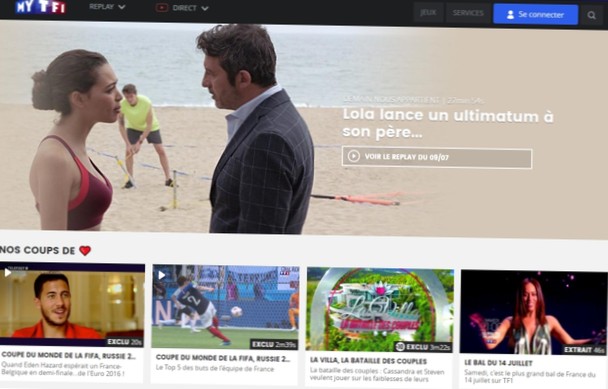This screenshot has width=608, height=389.
Task: Click the Extrait 46s badge
Action: click(x=584, y=349)
